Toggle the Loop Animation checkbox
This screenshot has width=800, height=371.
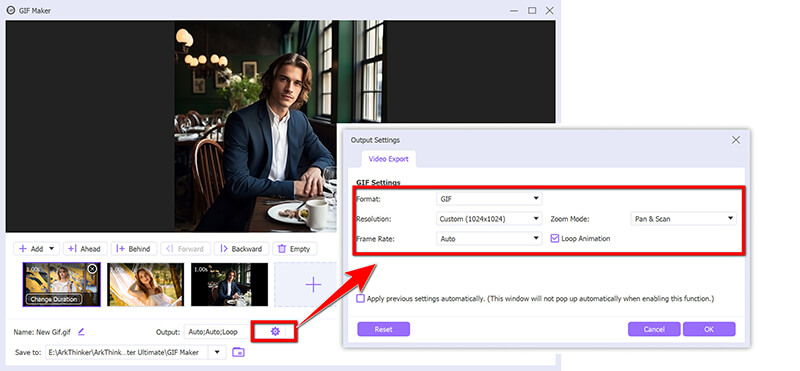555,238
